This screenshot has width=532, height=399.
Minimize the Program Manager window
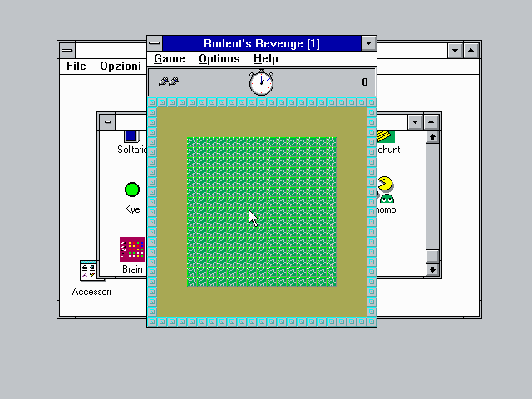455,50
